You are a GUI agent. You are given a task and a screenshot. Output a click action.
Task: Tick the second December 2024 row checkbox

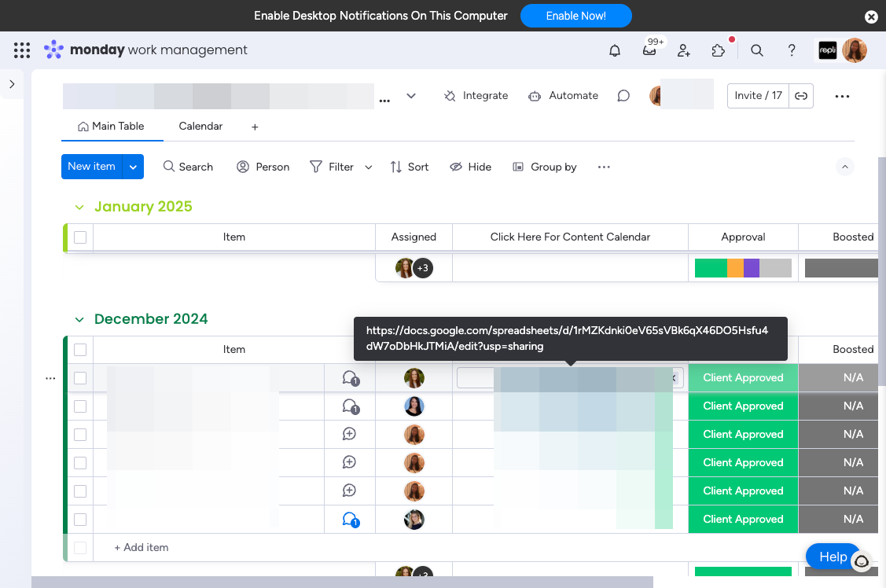click(80, 406)
